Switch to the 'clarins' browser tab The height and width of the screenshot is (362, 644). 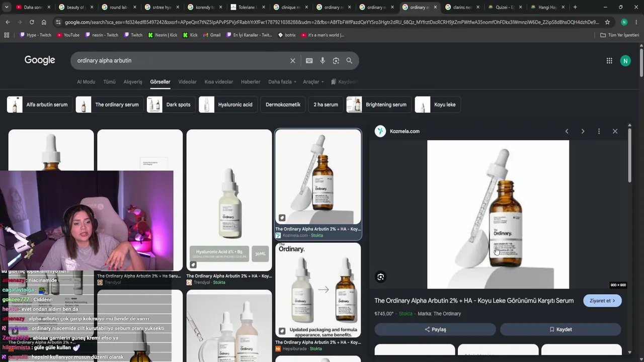point(462,7)
